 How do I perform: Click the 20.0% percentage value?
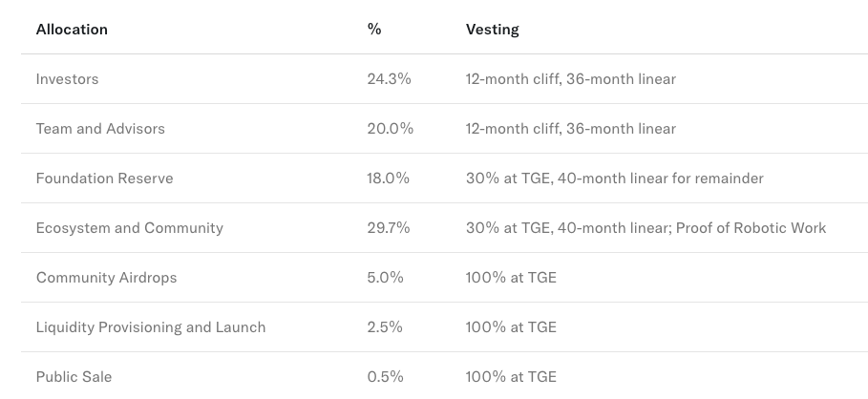(390, 129)
